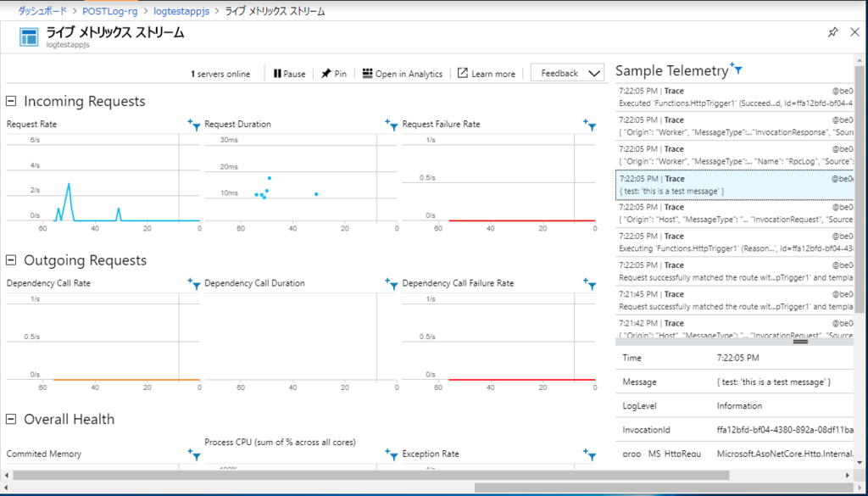Select the trace "{ test: 'this is a test message' }"
The height and width of the screenshot is (496, 868).
coord(734,184)
